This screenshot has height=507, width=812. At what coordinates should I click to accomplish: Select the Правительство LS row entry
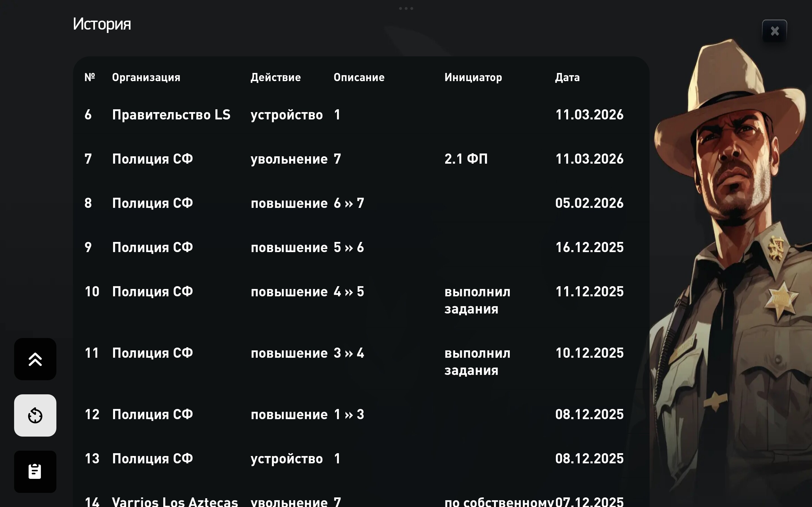(x=171, y=115)
